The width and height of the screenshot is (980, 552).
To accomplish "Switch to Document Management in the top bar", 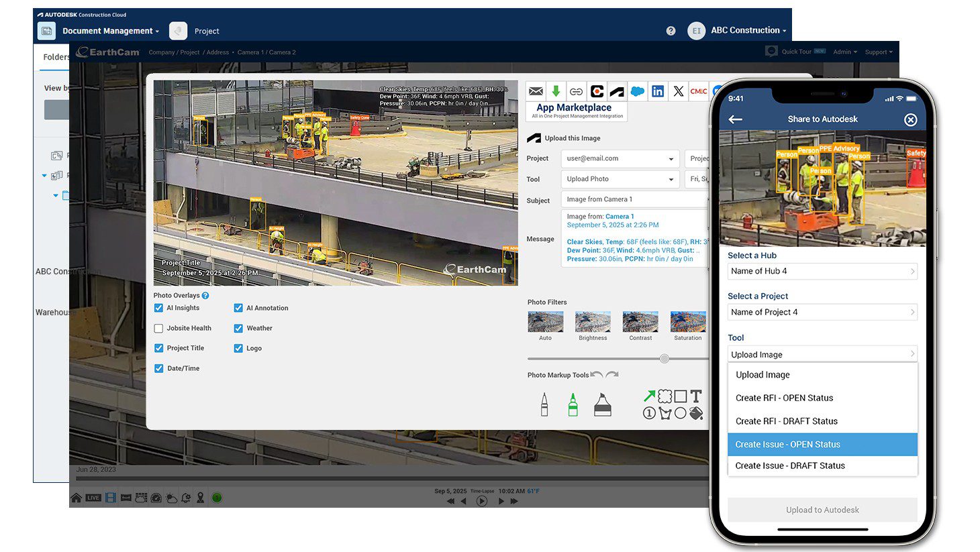I will point(107,30).
